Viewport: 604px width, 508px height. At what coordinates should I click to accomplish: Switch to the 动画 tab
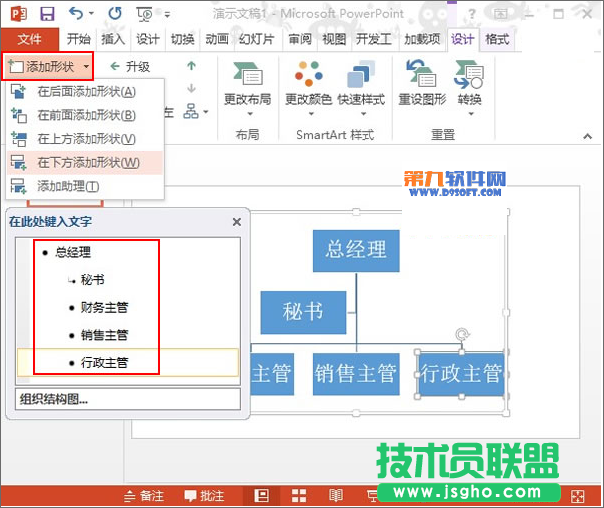coord(217,39)
